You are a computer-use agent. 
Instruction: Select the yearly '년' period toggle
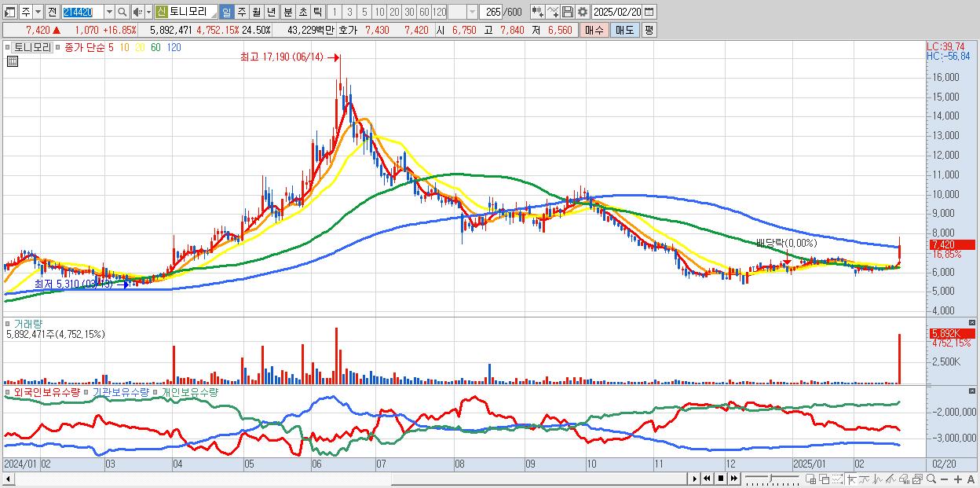pyautogui.click(x=271, y=12)
